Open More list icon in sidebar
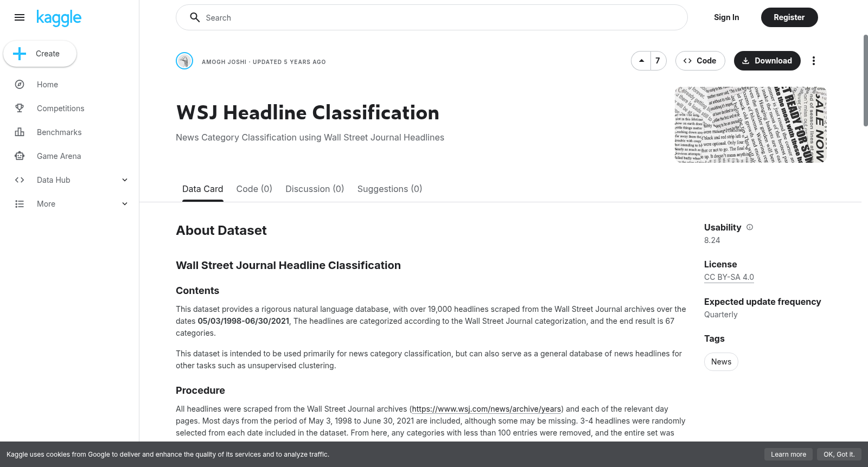Screen dimensions: 868x467 (x=20, y=204)
